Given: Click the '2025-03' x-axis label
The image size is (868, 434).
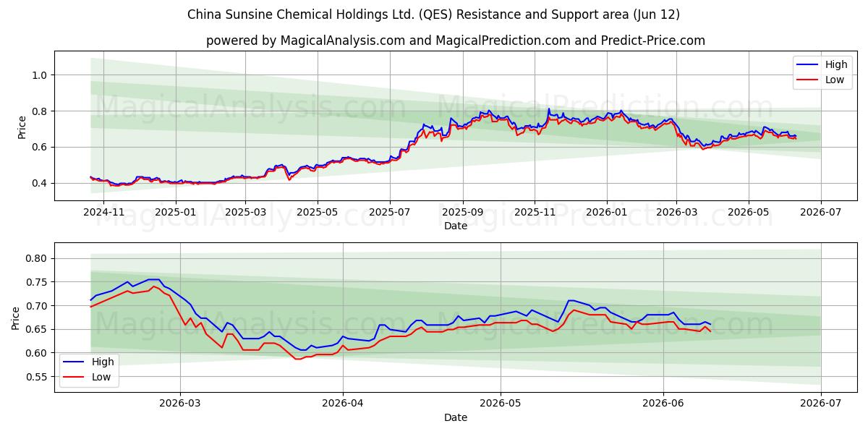Looking at the screenshot, I should pos(244,212).
